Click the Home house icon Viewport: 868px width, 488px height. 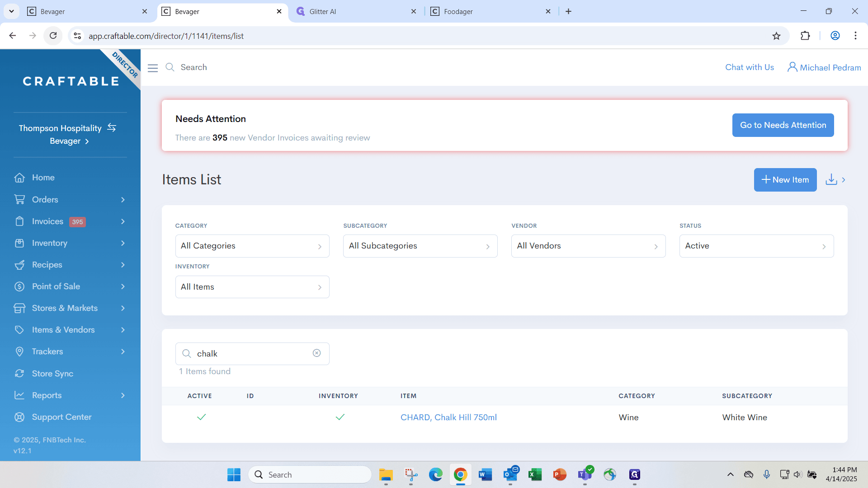(19, 178)
